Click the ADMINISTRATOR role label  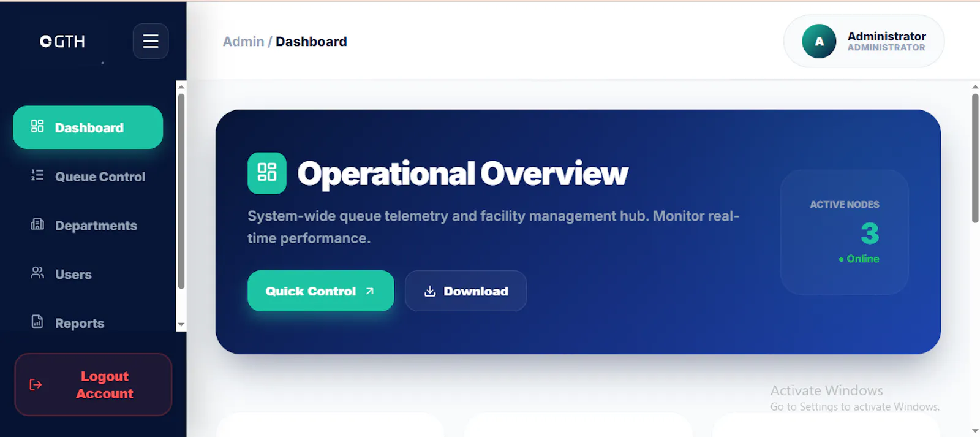[886, 48]
